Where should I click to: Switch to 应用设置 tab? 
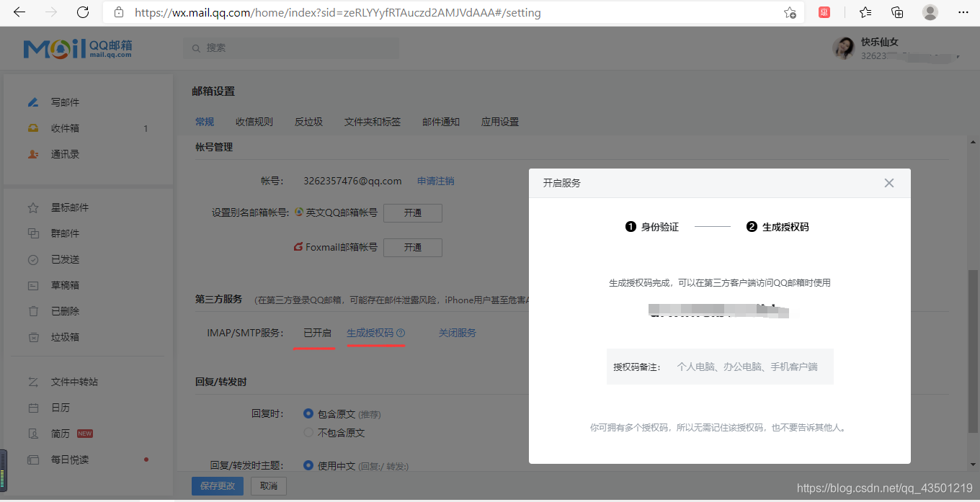point(500,122)
